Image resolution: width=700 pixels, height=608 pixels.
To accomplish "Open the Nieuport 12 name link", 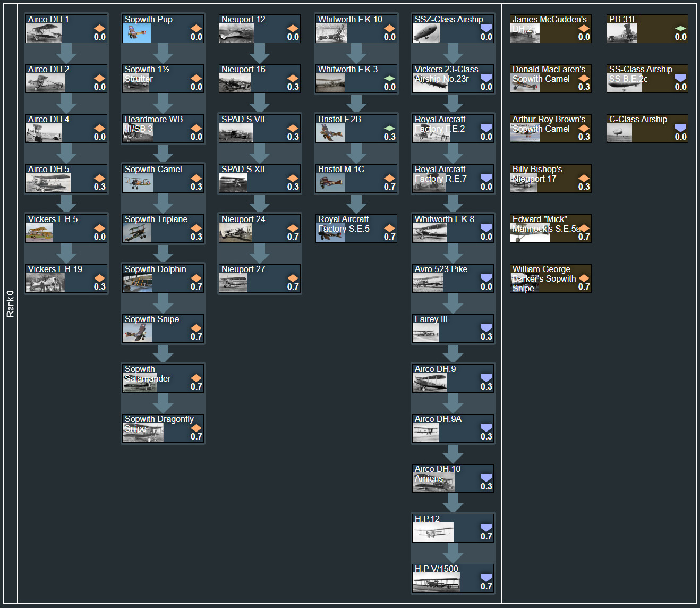I will pos(243,19).
